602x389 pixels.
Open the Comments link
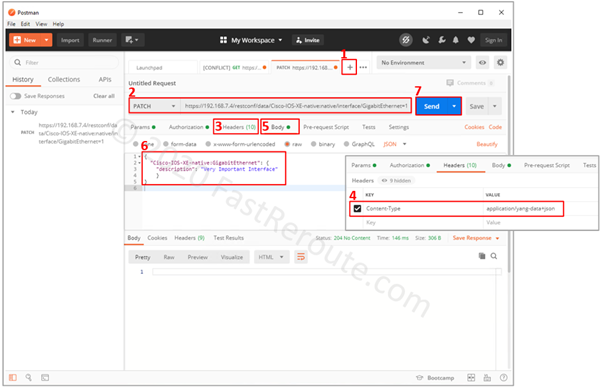point(470,83)
